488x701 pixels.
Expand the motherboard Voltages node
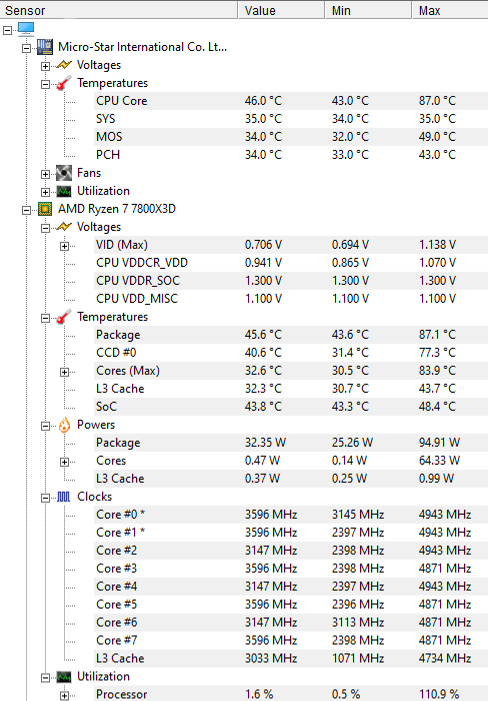tap(45, 66)
